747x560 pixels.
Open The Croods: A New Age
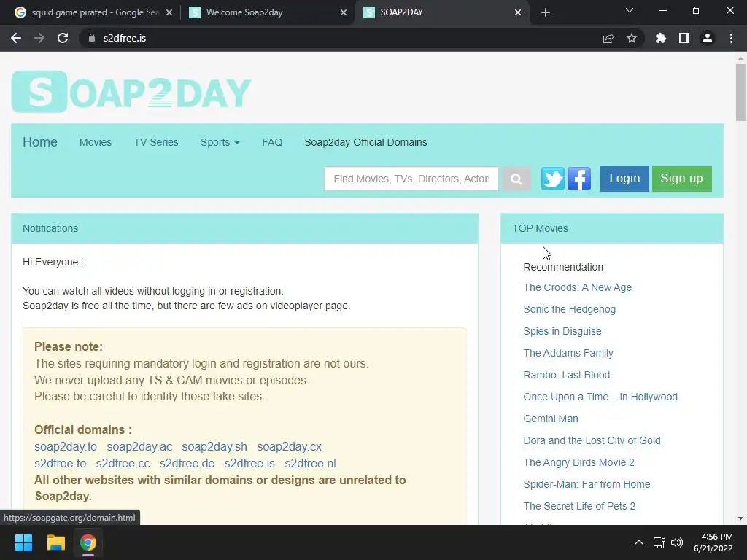578,287
